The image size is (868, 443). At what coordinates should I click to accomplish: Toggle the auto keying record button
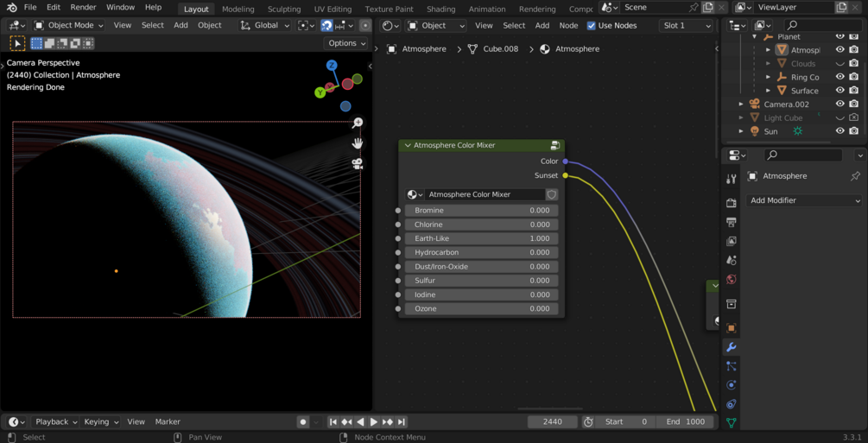tap(303, 422)
